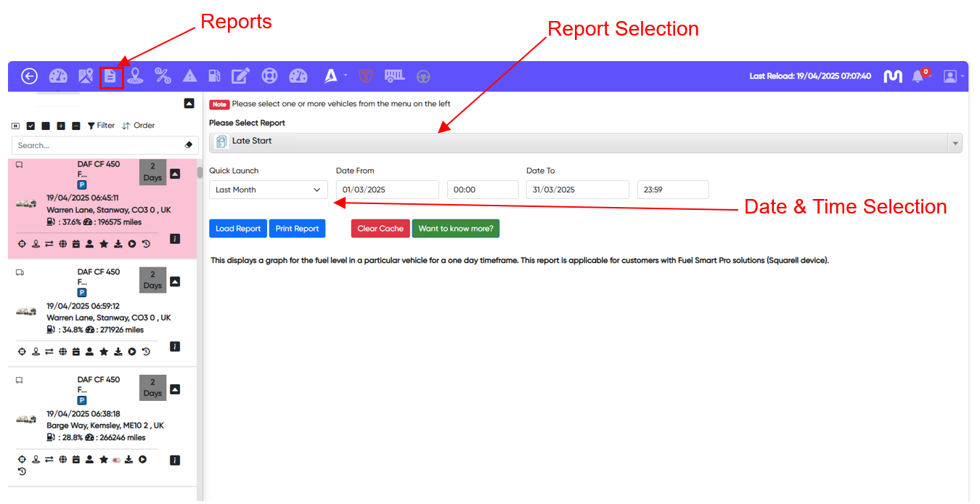The width and height of the screenshot is (980, 504).
Task: Open the notifications bell showing zero badge
Action: [918, 76]
